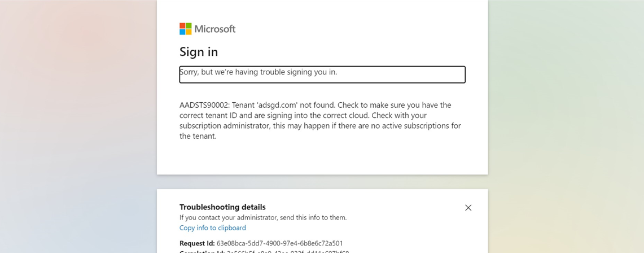
Task: Click the AADSTS90002 error code text
Action: click(204, 105)
